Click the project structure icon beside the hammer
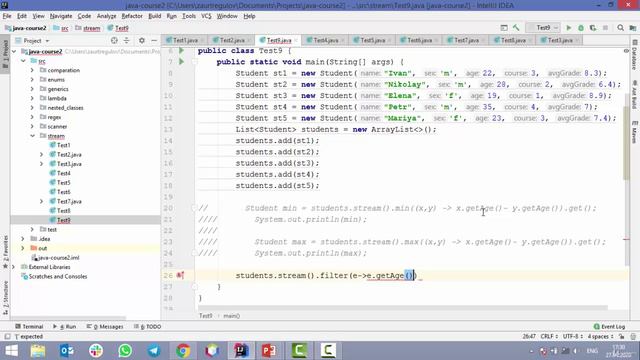Screen dimensions: 640x360 pyautogui.click(x=504, y=28)
